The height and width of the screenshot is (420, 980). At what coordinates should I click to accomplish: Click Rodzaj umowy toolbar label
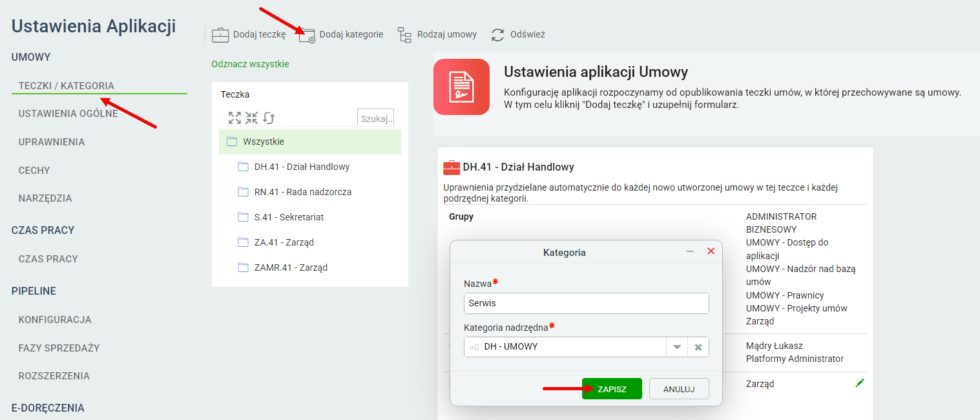click(447, 34)
